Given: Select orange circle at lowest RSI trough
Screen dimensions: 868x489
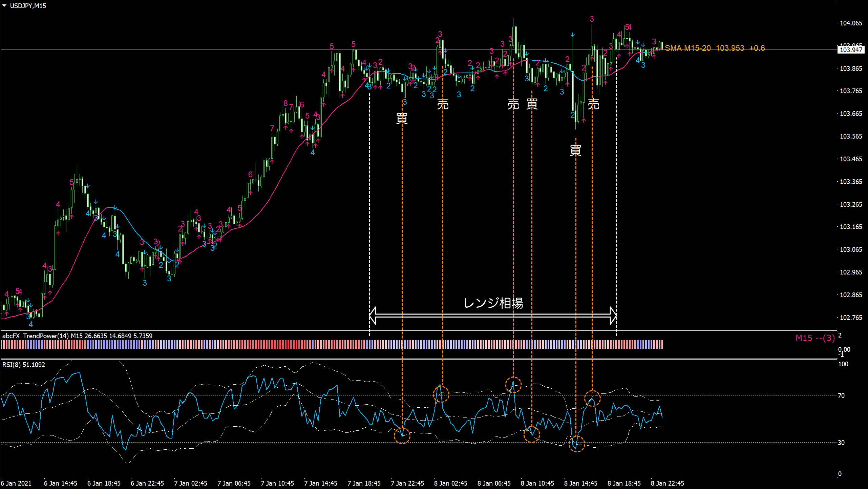Looking at the screenshot, I should (576, 444).
